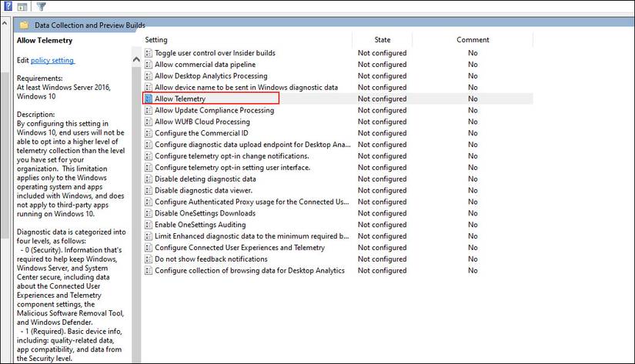Click the icon beside Disable OneSettings Downloads
The image size is (635, 364).
pos(149,213)
